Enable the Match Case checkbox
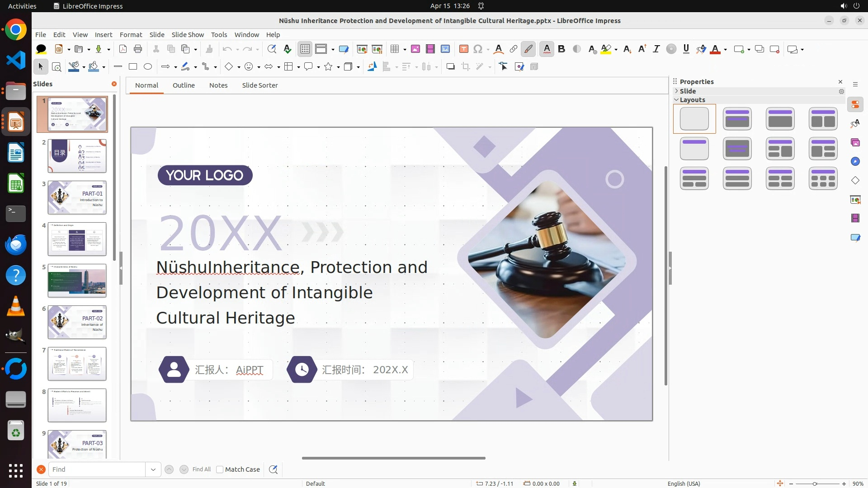Viewport: 868px width, 488px height. click(220, 469)
